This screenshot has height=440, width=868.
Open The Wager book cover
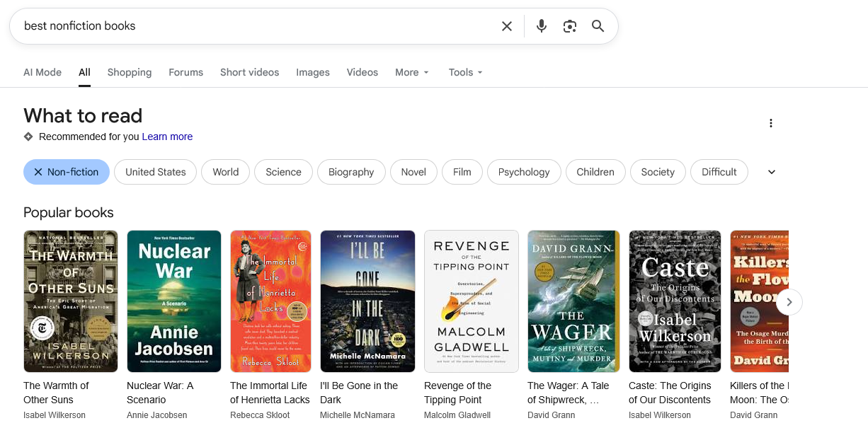(573, 301)
